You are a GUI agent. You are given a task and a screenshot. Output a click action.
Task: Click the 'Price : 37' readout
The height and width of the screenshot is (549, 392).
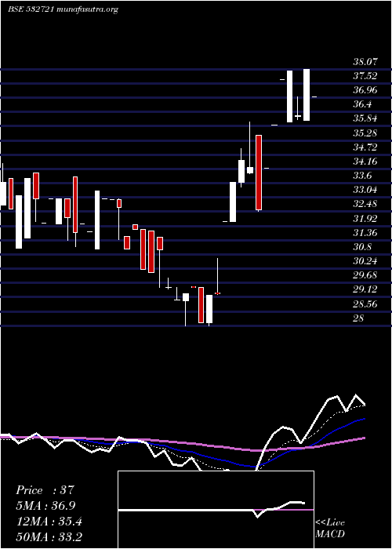(x=45, y=490)
